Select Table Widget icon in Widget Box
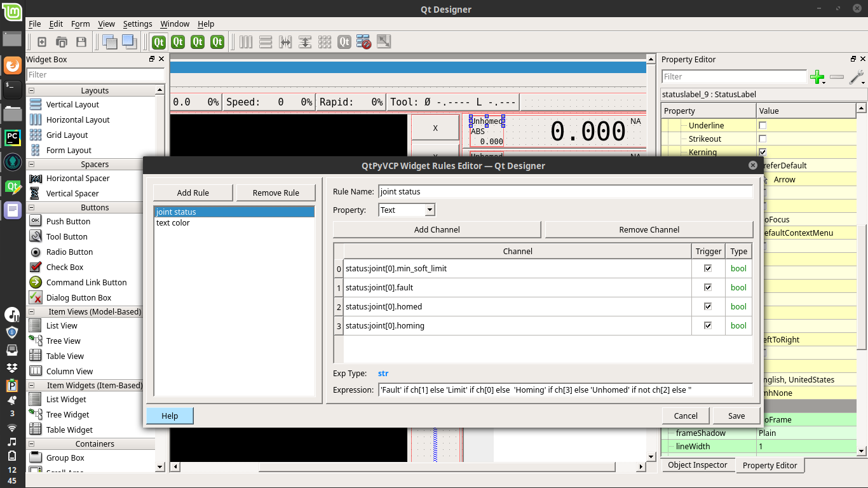 pyautogui.click(x=36, y=430)
